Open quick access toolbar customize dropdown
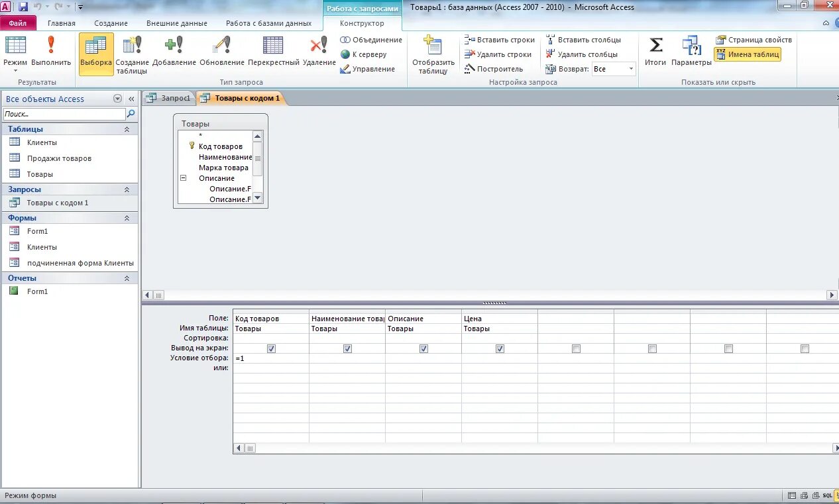This screenshot has height=504, width=839. [80, 7]
